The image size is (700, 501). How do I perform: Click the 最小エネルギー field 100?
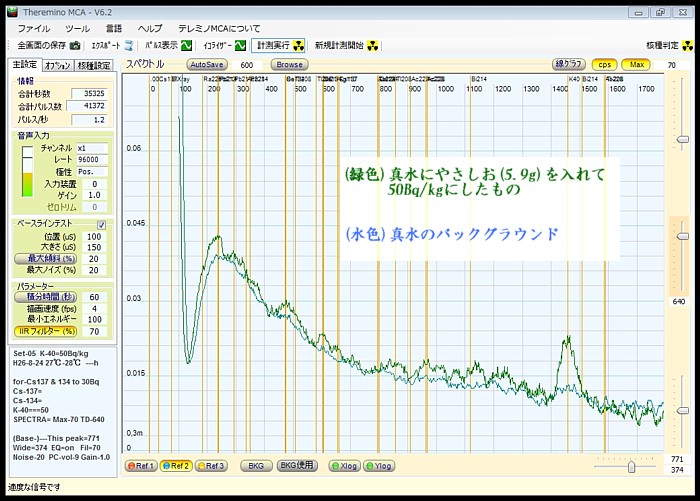tap(94, 319)
